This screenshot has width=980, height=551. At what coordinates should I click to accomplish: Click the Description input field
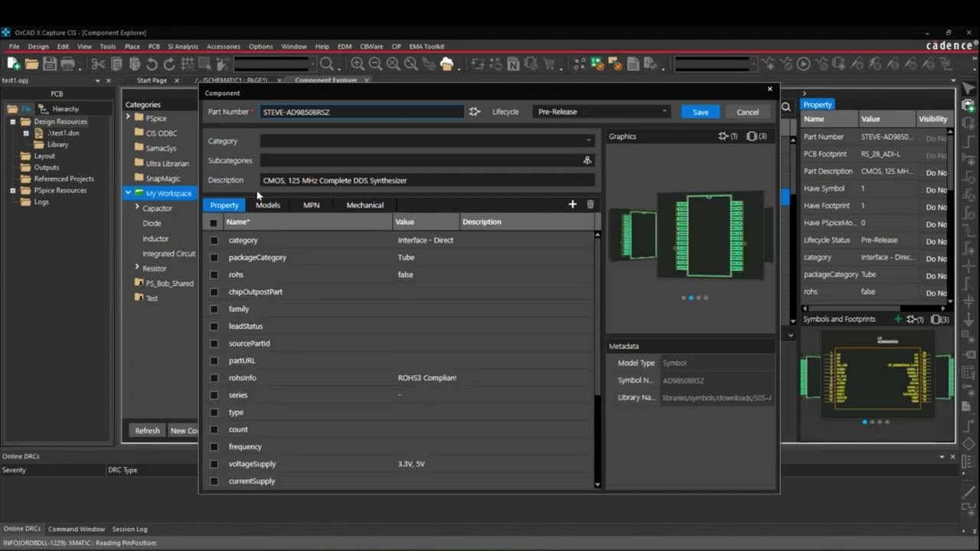tap(427, 181)
